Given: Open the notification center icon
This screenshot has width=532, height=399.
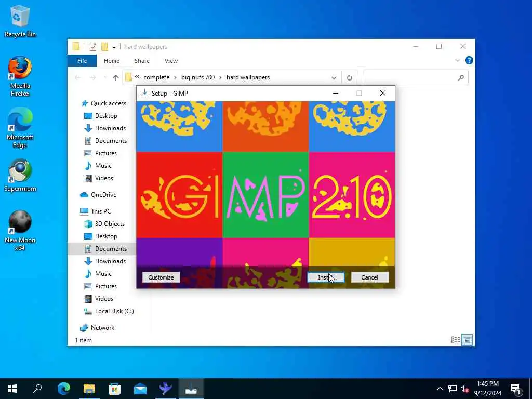Looking at the screenshot, I should (x=516, y=389).
